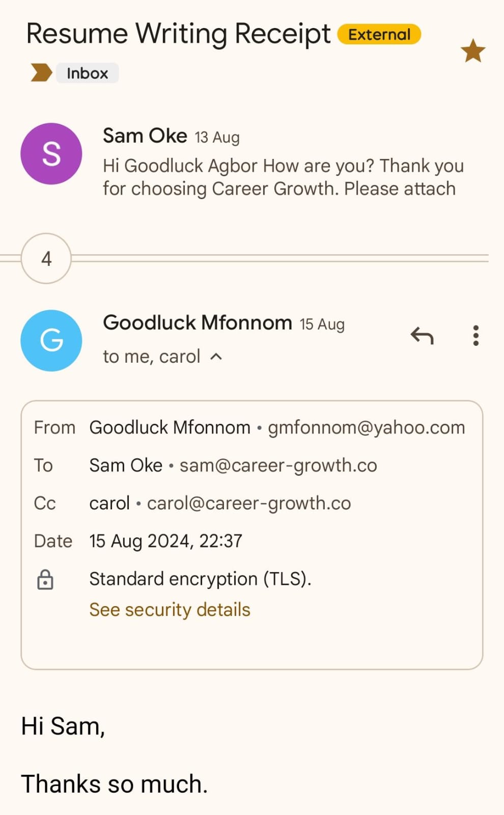Open Sam Oke's purple avatar

click(51, 153)
